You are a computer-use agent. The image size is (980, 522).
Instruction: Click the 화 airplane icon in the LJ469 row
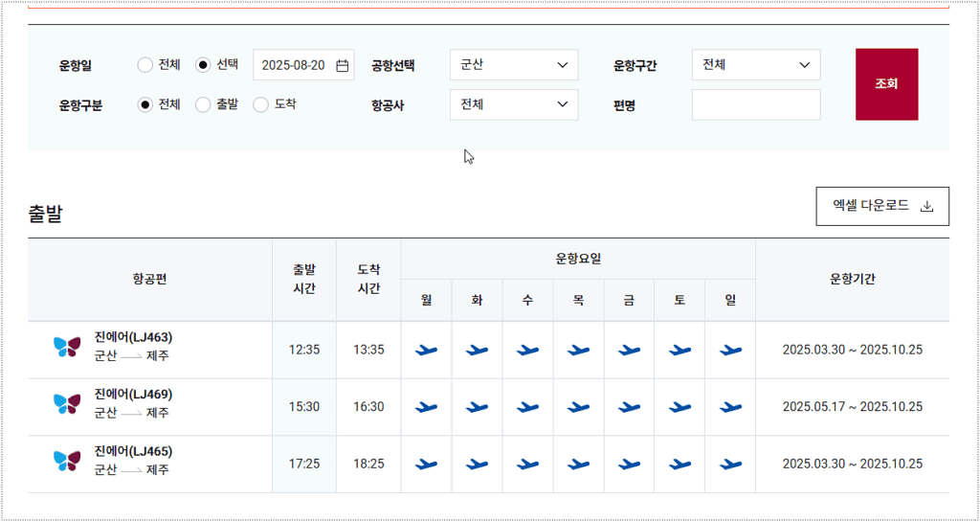(477, 407)
